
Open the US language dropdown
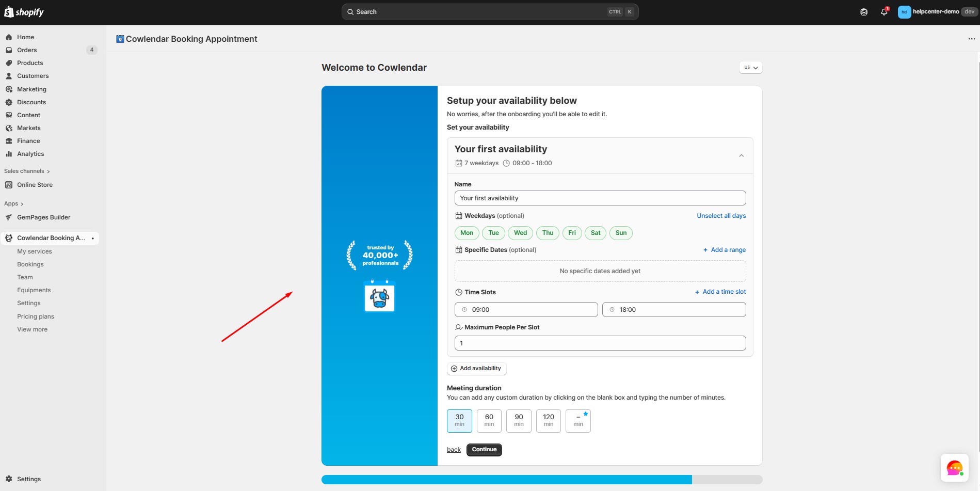[750, 68]
